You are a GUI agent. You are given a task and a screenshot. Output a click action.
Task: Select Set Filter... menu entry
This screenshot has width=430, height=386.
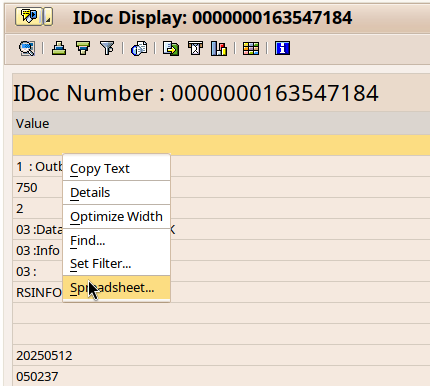point(116,264)
